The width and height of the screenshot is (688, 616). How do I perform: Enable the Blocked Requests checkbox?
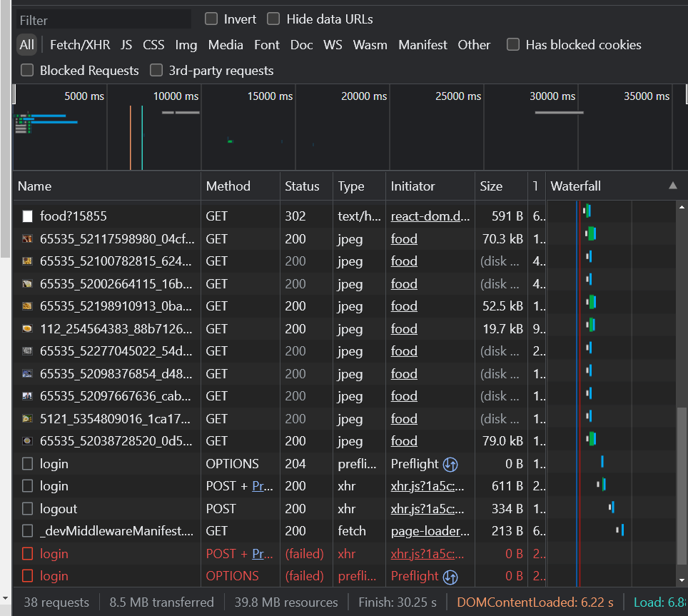tap(26, 70)
